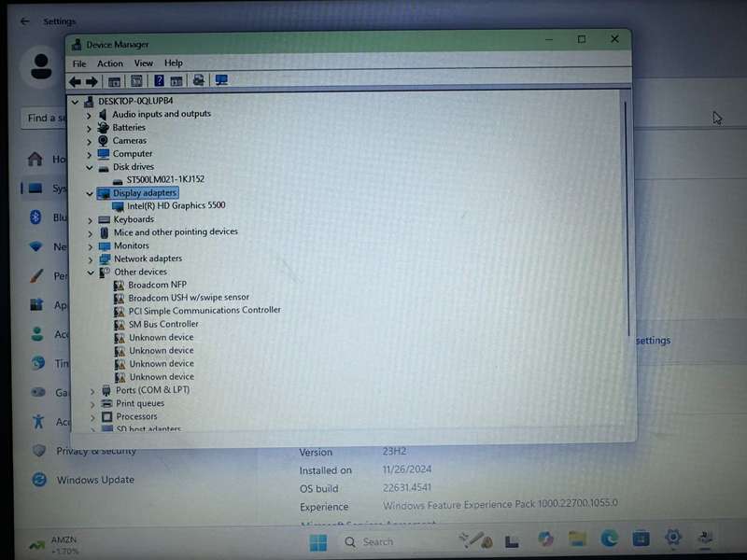Click the Windows Start button

pos(318,542)
